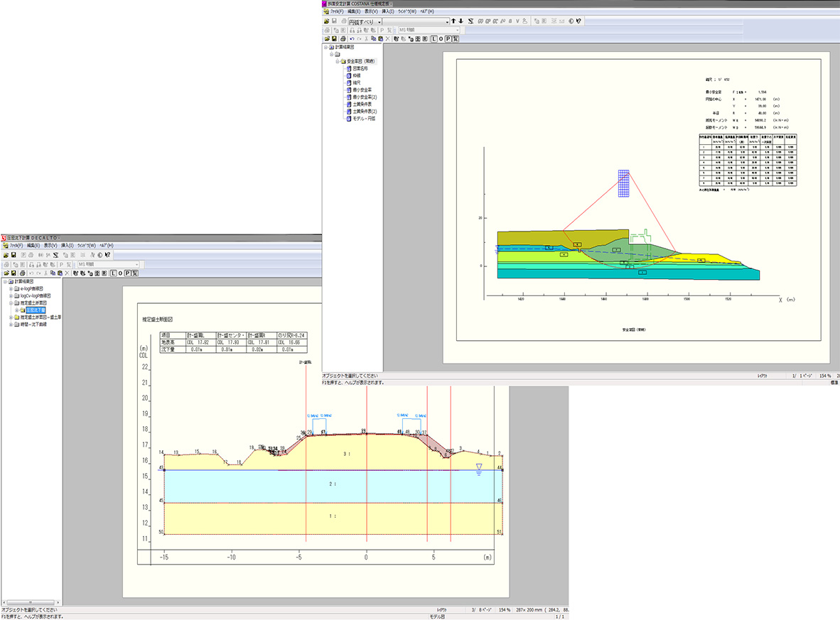Select モデル・円弧 item in COSTANA tree

pos(365,119)
